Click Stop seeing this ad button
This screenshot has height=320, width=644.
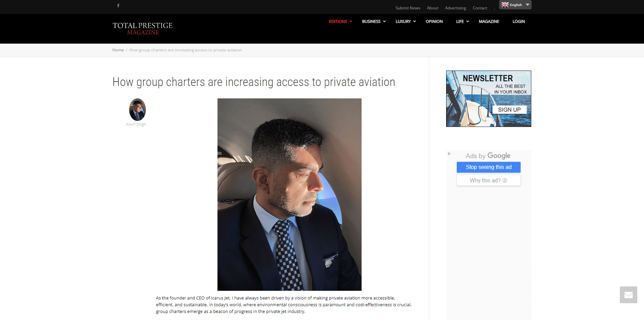coord(488,167)
